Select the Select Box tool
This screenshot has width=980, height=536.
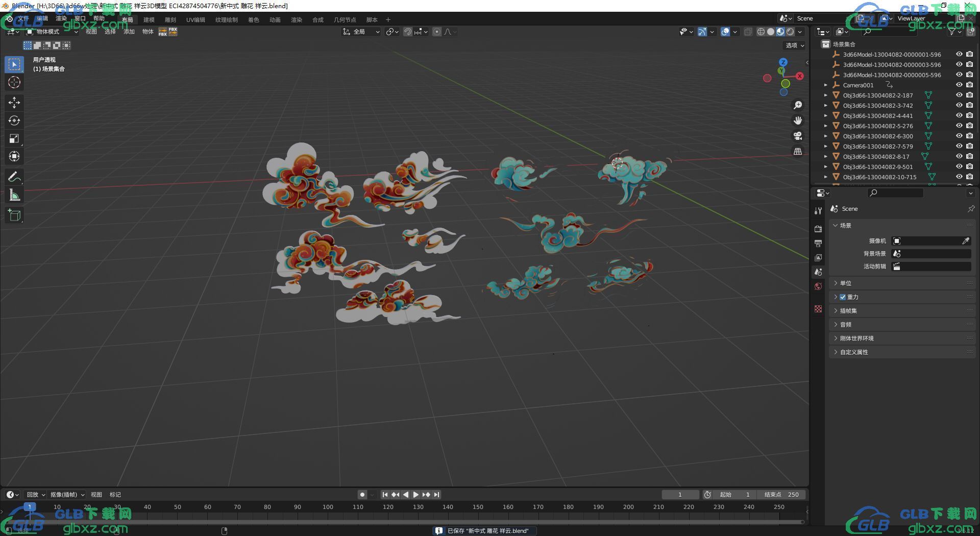tap(14, 64)
